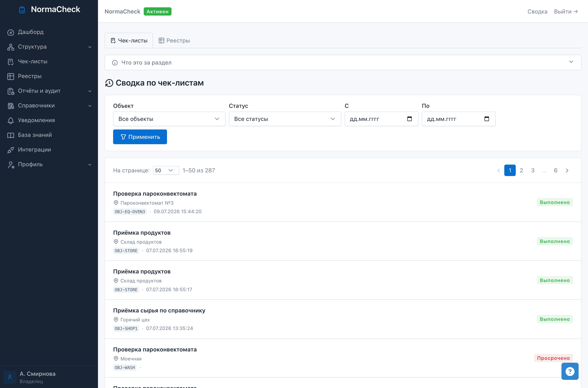Open the Все статусы dropdown

point(285,119)
